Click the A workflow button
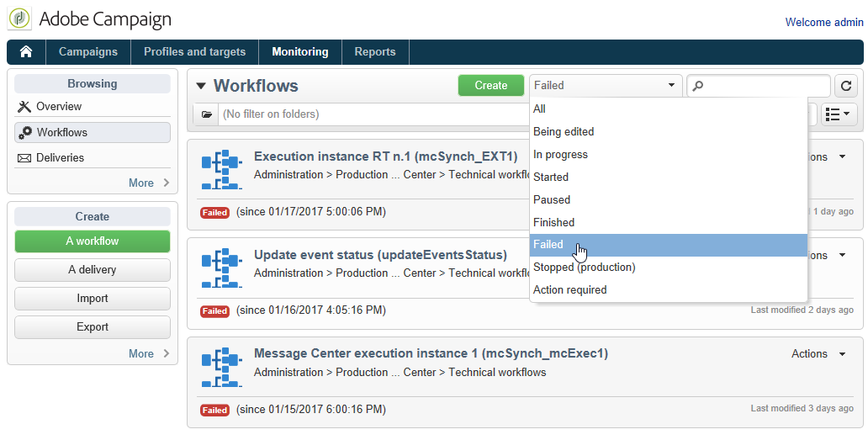868x440 pixels. (x=93, y=241)
